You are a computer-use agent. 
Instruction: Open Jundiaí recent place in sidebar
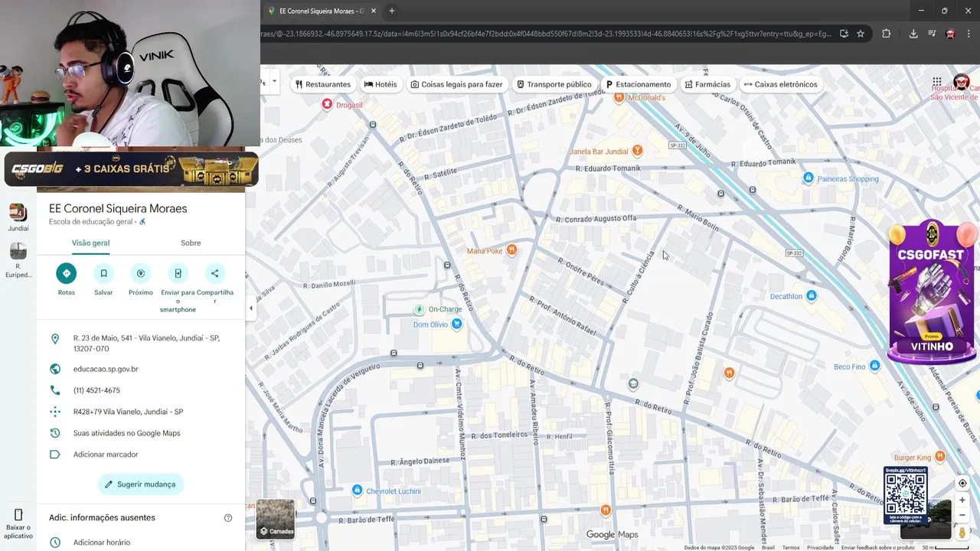(18, 217)
